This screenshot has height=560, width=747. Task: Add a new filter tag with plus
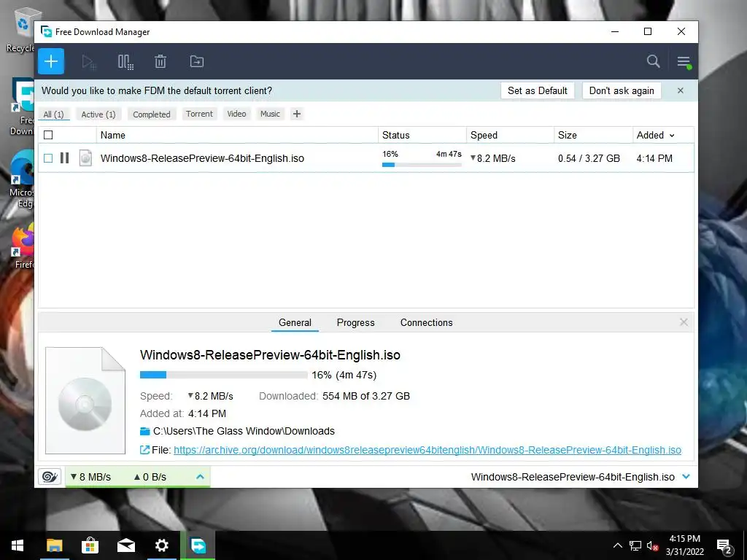click(x=296, y=114)
